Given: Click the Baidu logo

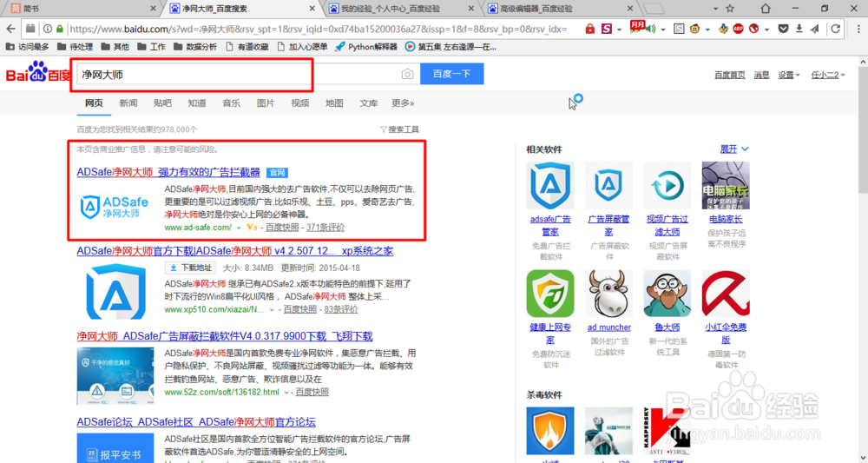Looking at the screenshot, I should click(x=37, y=73).
